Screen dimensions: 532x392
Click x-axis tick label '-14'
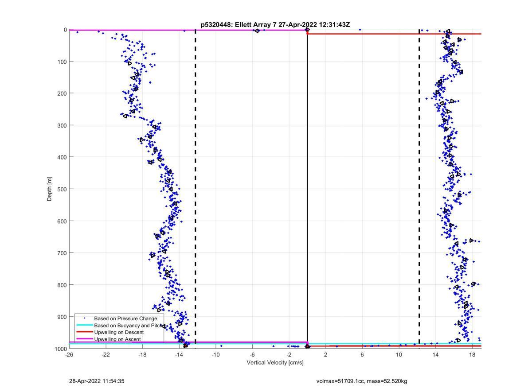(x=179, y=355)
